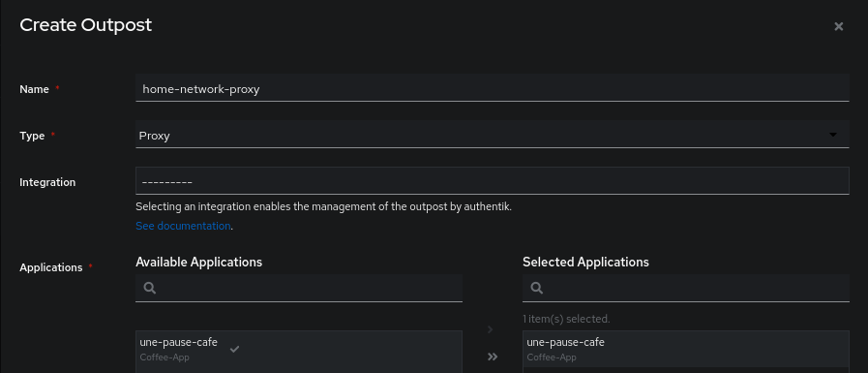Open the See documentation link
Screen dimensions: 868x373
click(x=183, y=226)
